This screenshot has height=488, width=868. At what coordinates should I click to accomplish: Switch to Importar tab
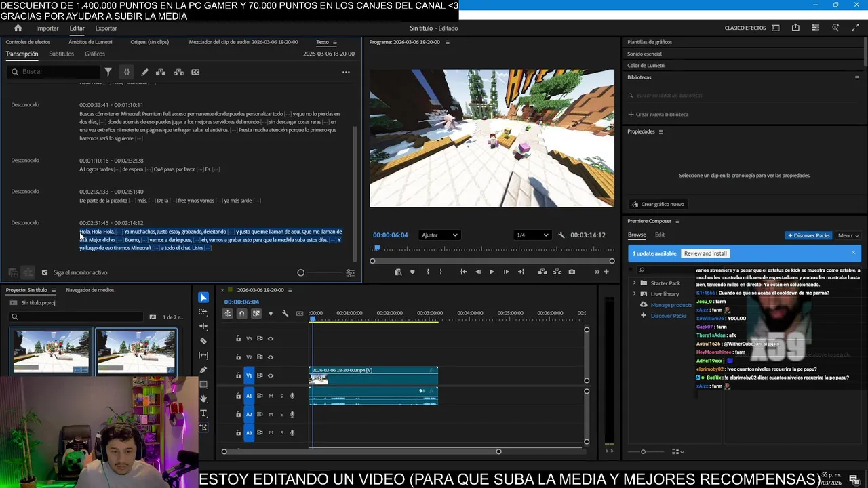click(x=47, y=28)
